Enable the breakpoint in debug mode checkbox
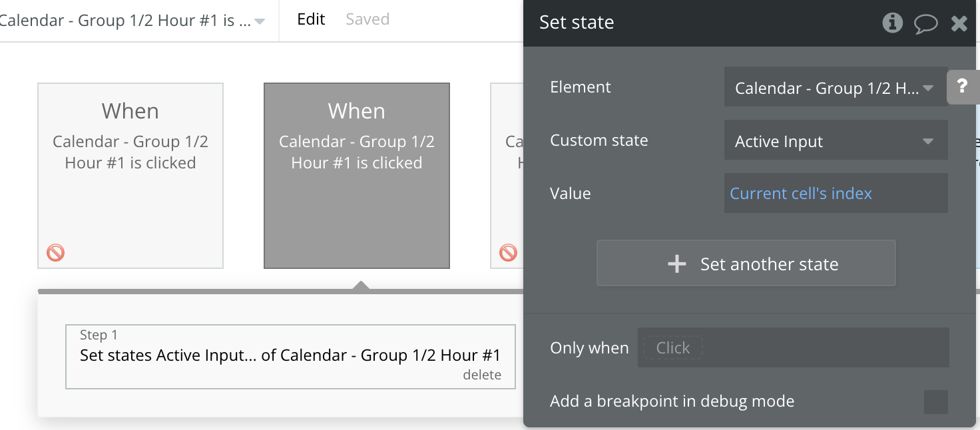Image resolution: width=980 pixels, height=430 pixels. click(935, 402)
